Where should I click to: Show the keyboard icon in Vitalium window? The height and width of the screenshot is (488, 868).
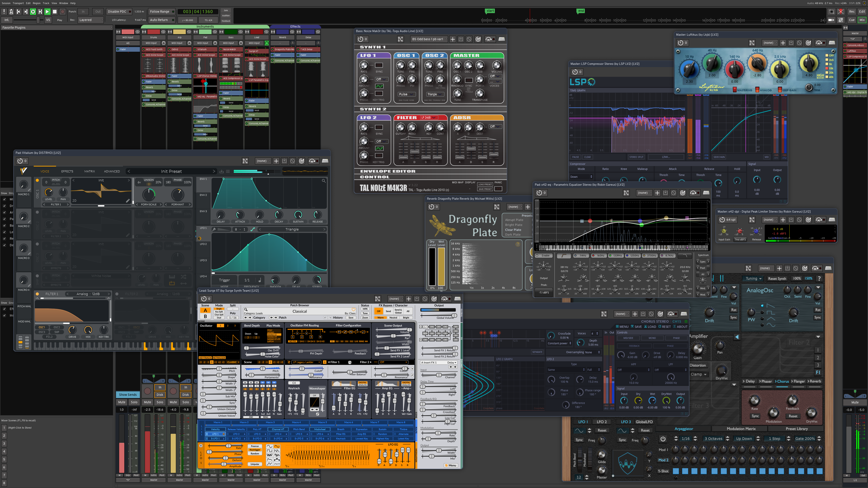(325, 161)
